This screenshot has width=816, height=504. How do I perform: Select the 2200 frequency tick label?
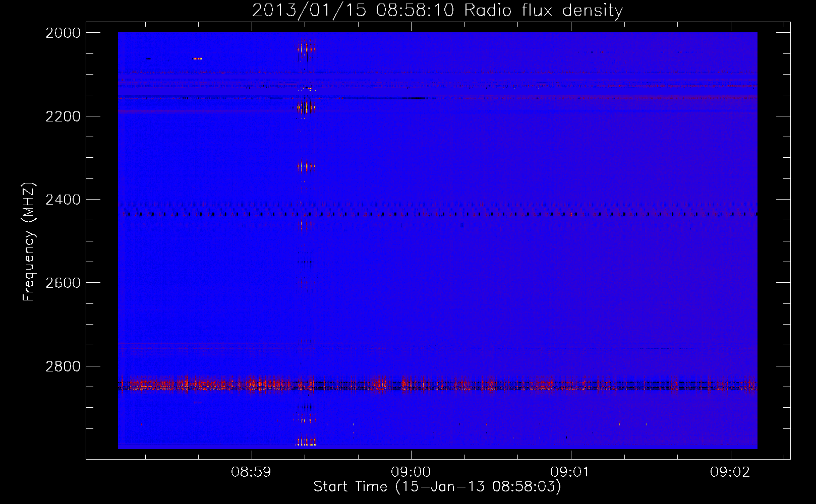pos(63,116)
